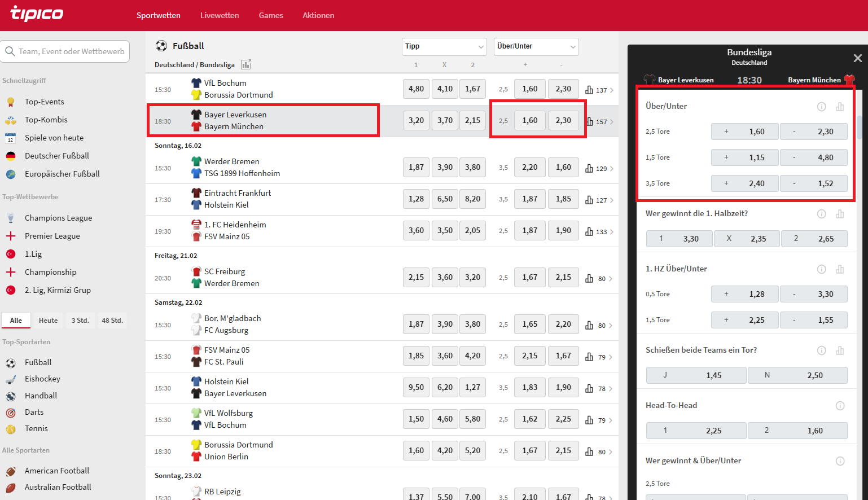Open Games in top navigation
The width and height of the screenshot is (868, 500).
click(271, 15)
